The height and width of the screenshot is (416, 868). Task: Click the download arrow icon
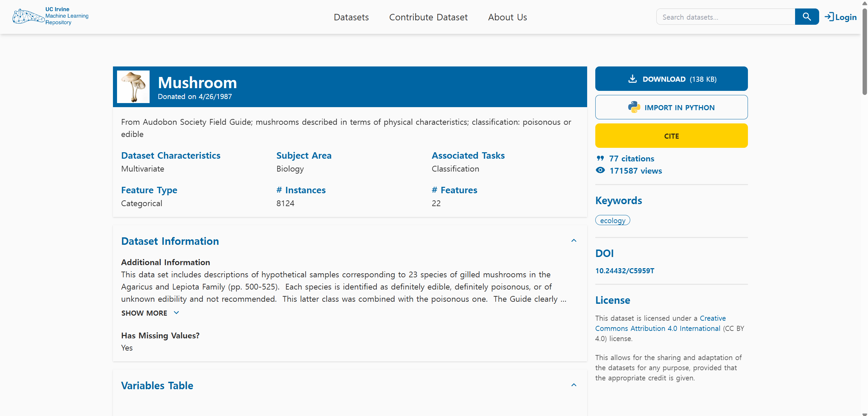(x=632, y=79)
